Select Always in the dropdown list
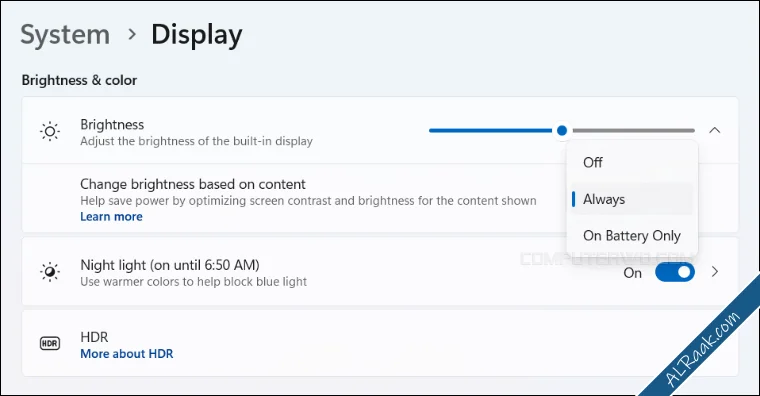The width and height of the screenshot is (760, 396). pos(632,199)
